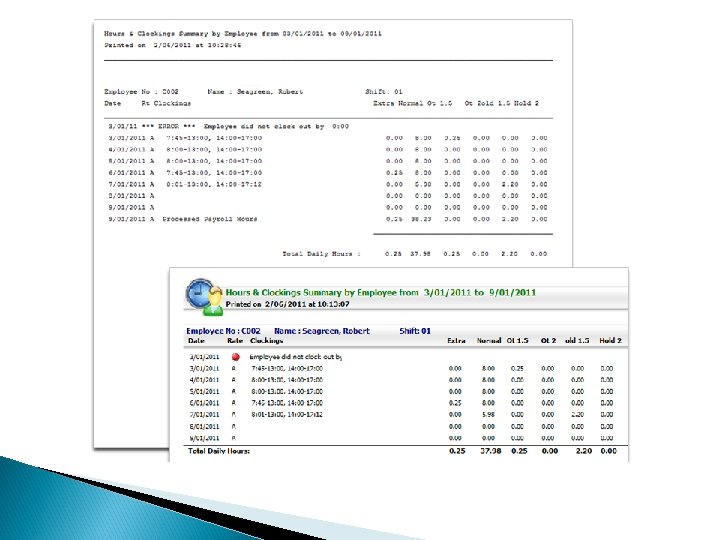
Task: Click 'Employee No : C002' in colored report
Action: (x=223, y=331)
